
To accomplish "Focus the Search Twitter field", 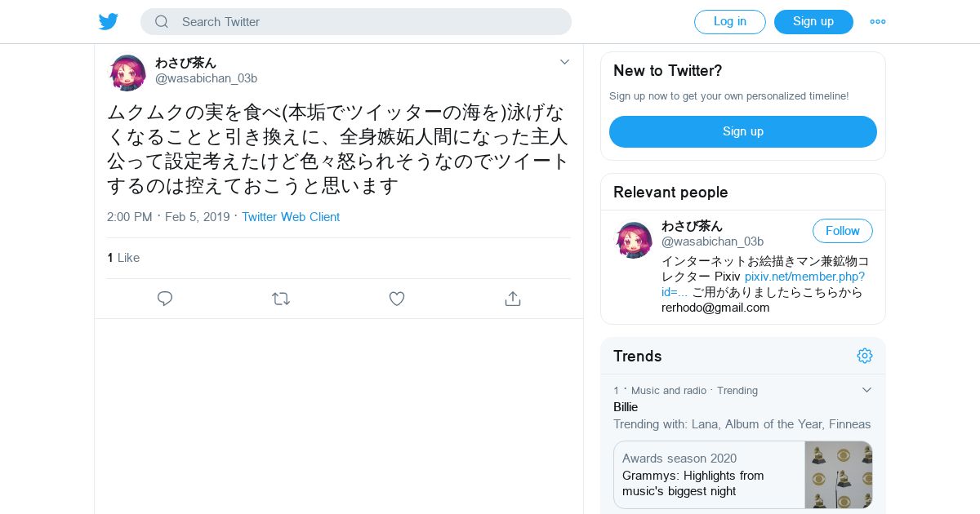I will click(x=356, y=22).
